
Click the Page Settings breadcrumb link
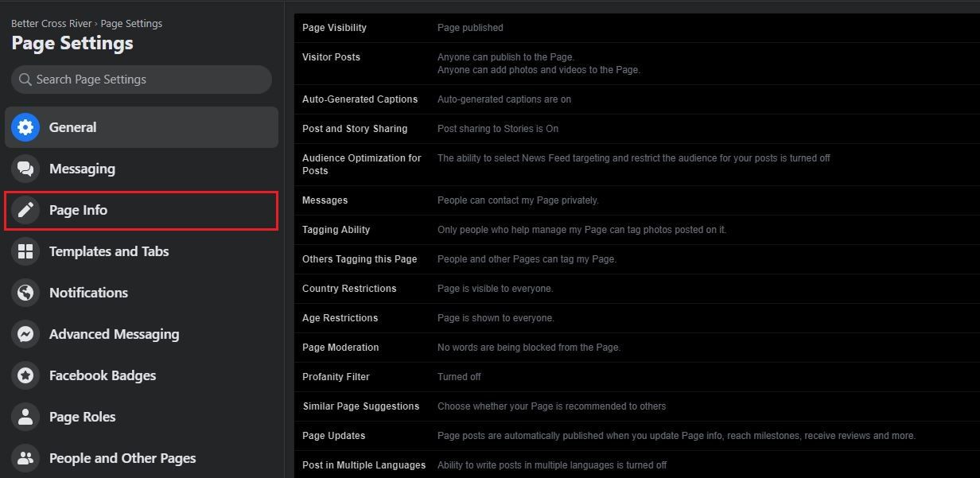[x=131, y=24]
